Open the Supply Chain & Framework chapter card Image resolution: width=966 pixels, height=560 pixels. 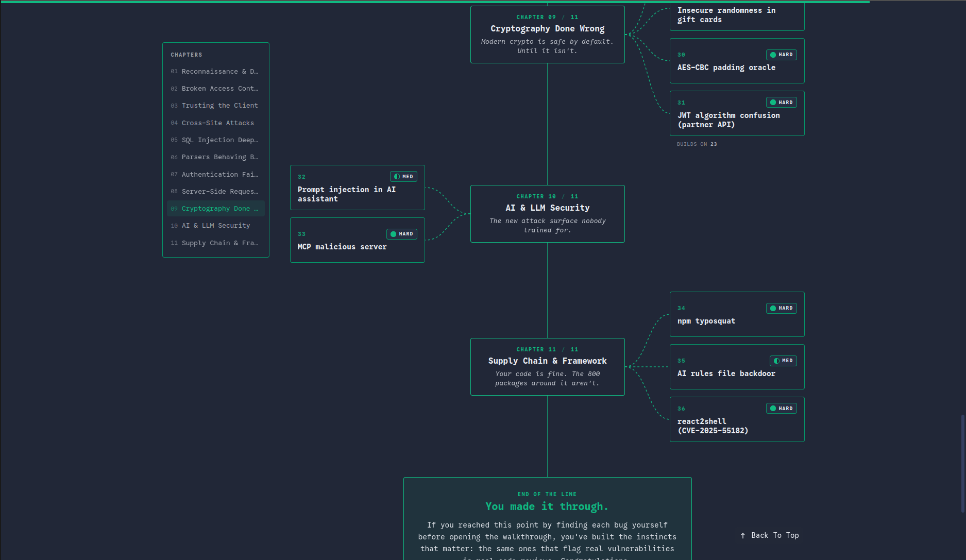547,367
